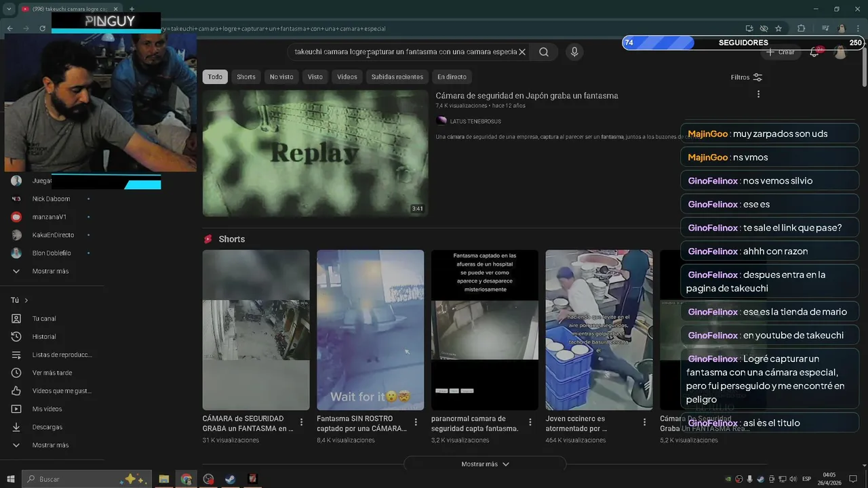This screenshot has width=868, height=488.
Task: Open Nick Daboom subscription
Action: 52,199
